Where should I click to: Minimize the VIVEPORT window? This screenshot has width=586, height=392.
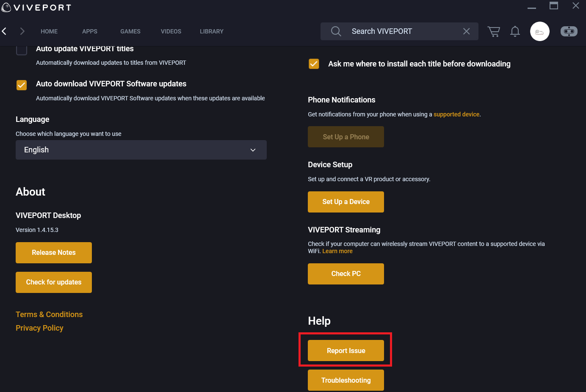532,8
